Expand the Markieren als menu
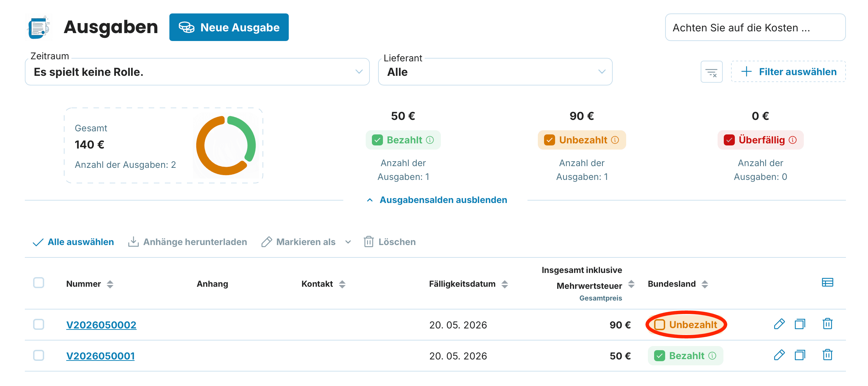 click(306, 242)
